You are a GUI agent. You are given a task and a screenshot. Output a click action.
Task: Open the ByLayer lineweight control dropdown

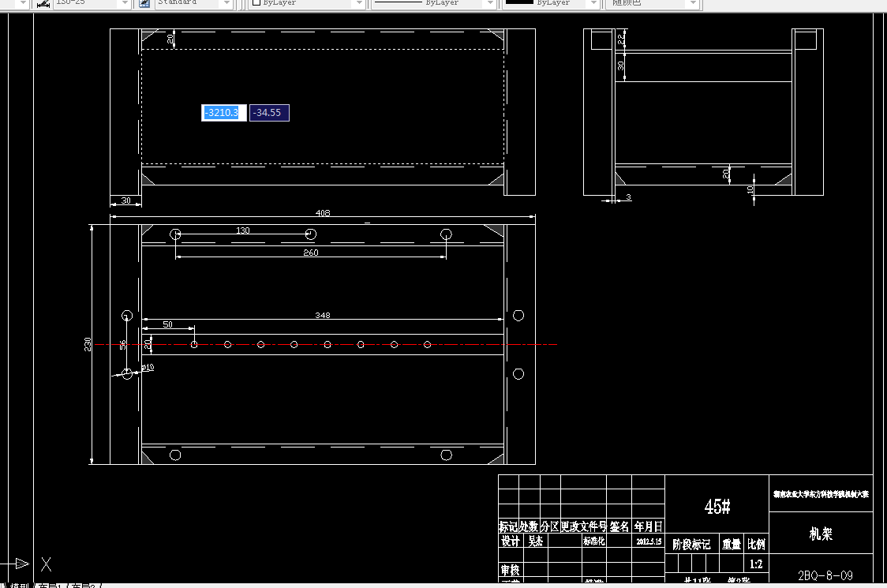(x=593, y=3)
